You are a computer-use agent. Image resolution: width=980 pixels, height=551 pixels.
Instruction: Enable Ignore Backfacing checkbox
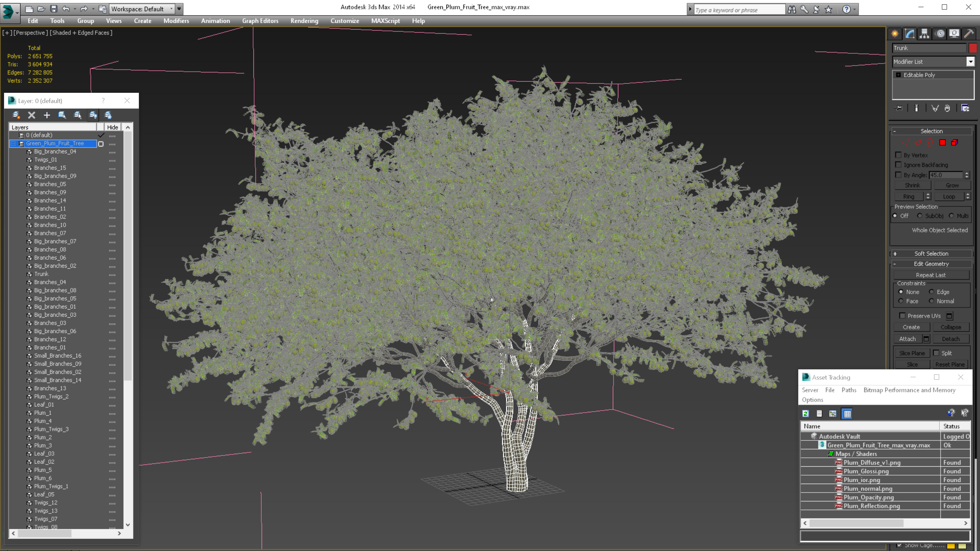pos(898,165)
